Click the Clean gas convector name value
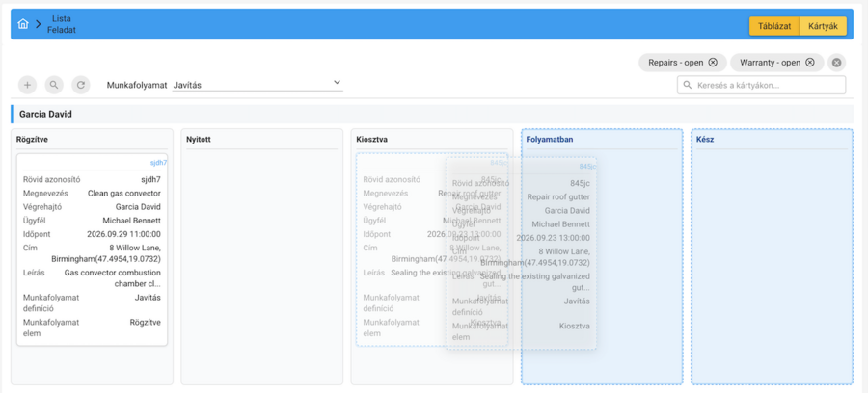 [x=124, y=194]
